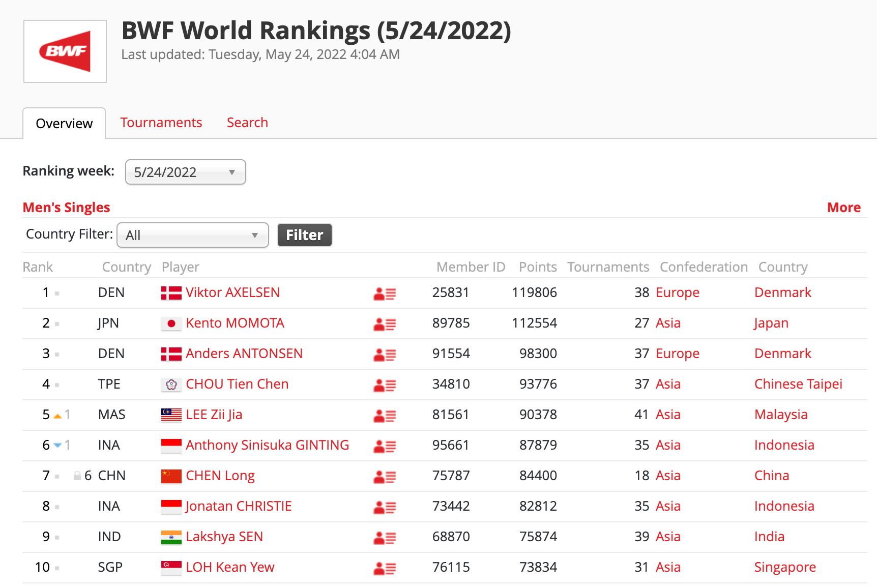The image size is (877, 588).
Task: Open the Malaysia country link
Action: pos(780,415)
